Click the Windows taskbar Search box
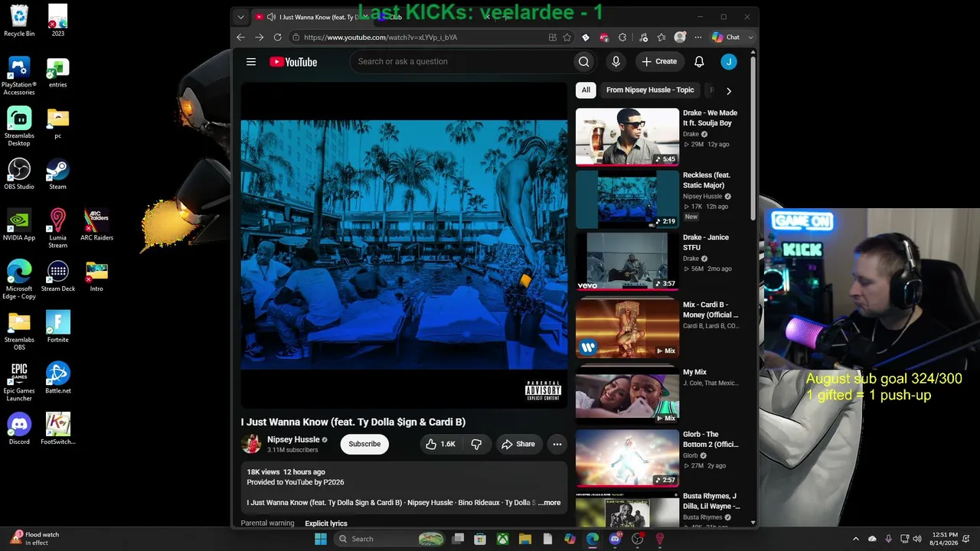Image resolution: width=980 pixels, height=551 pixels. (x=389, y=539)
